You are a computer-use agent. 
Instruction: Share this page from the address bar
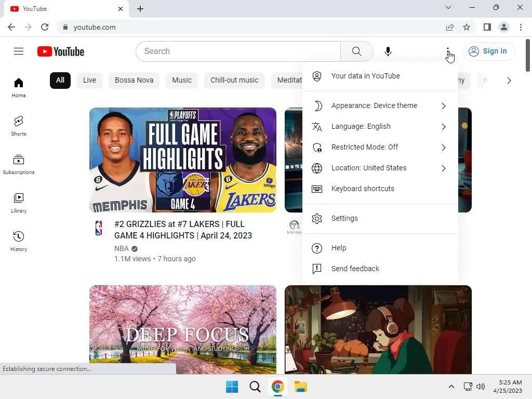450,27
